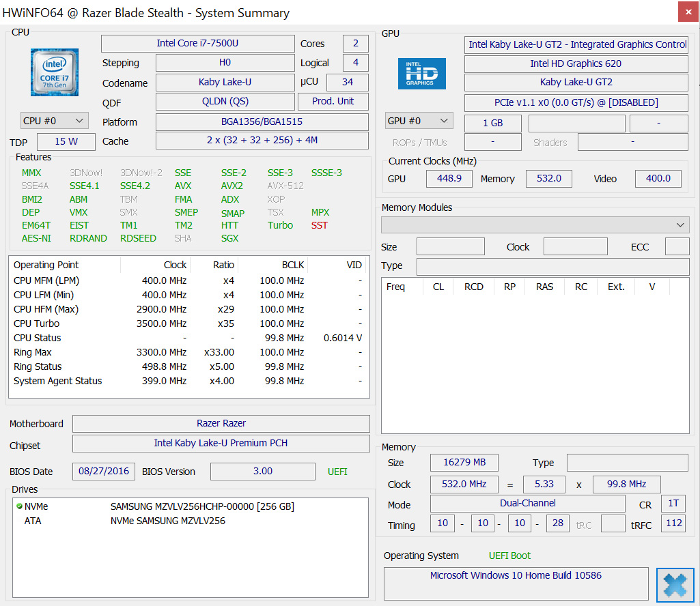Click the Freq column header

coord(395,287)
